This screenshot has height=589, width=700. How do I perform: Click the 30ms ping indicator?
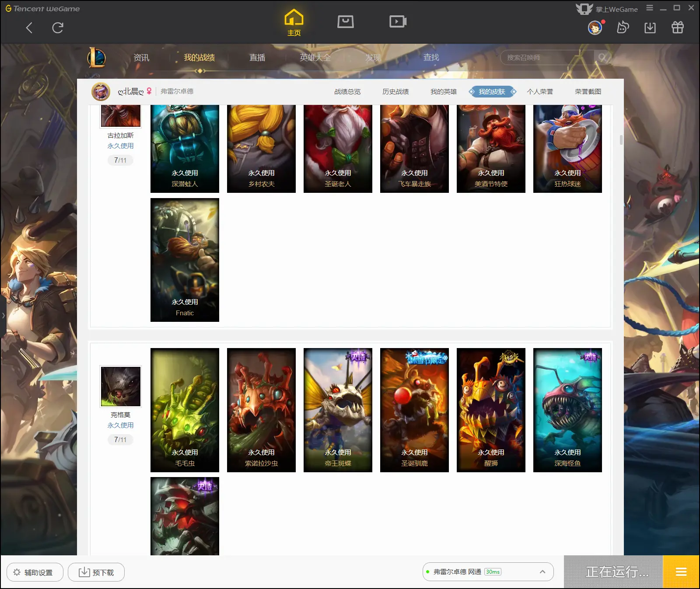[x=493, y=572]
